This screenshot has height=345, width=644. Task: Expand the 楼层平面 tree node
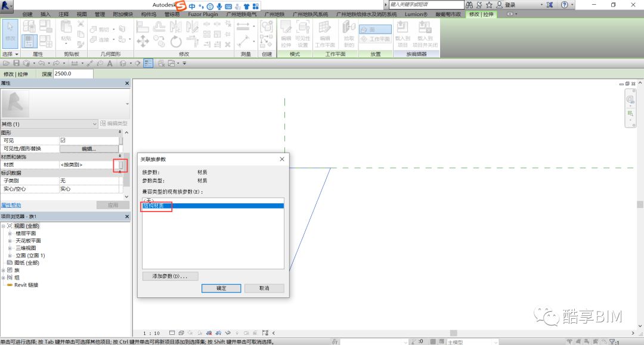click(x=10, y=234)
